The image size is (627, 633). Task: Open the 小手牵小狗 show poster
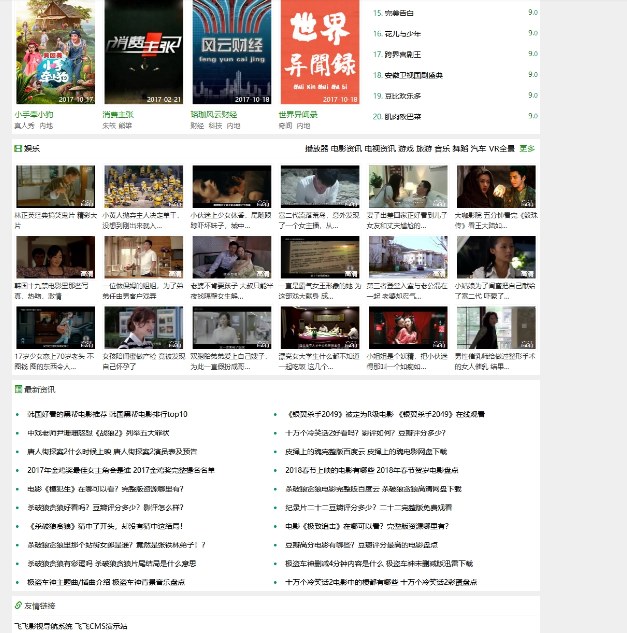coord(55,52)
